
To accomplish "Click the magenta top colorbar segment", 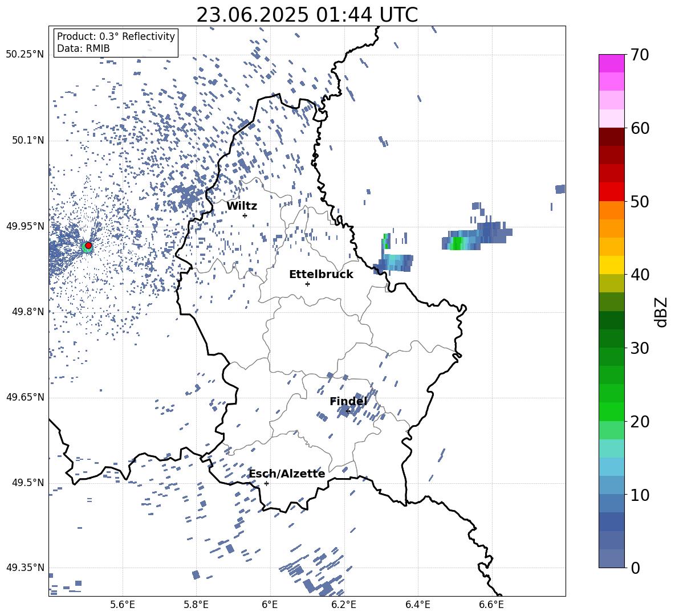I will [x=611, y=64].
